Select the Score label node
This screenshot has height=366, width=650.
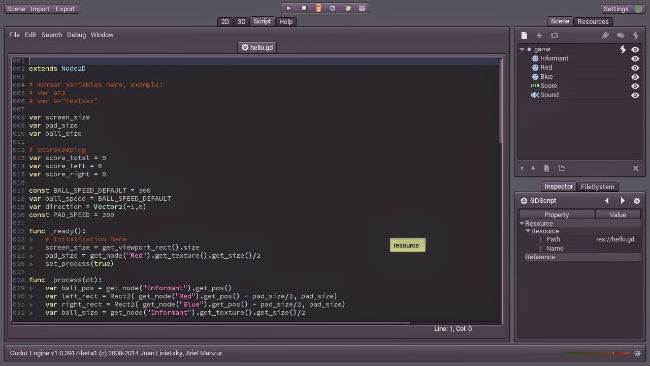click(x=548, y=86)
